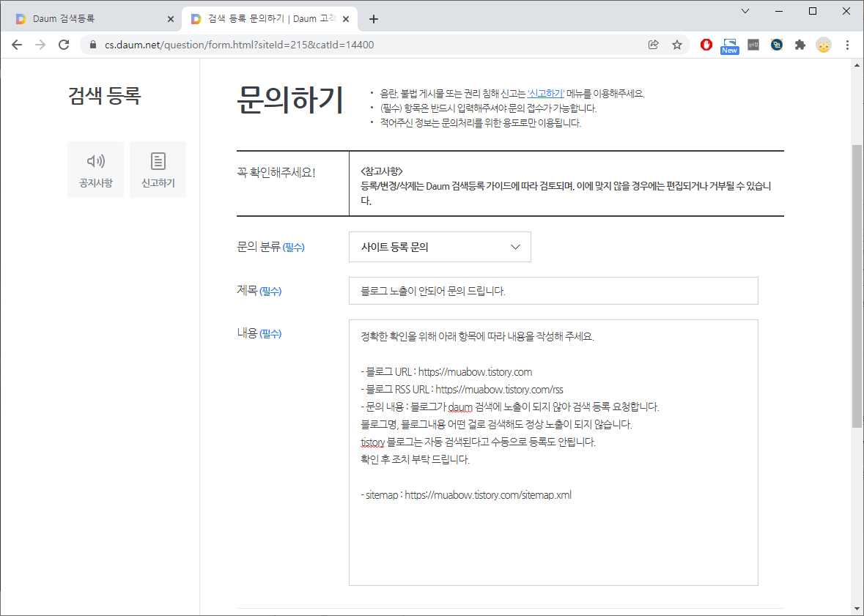
Task: Open Chrome three-dot menu
Action: [x=847, y=45]
